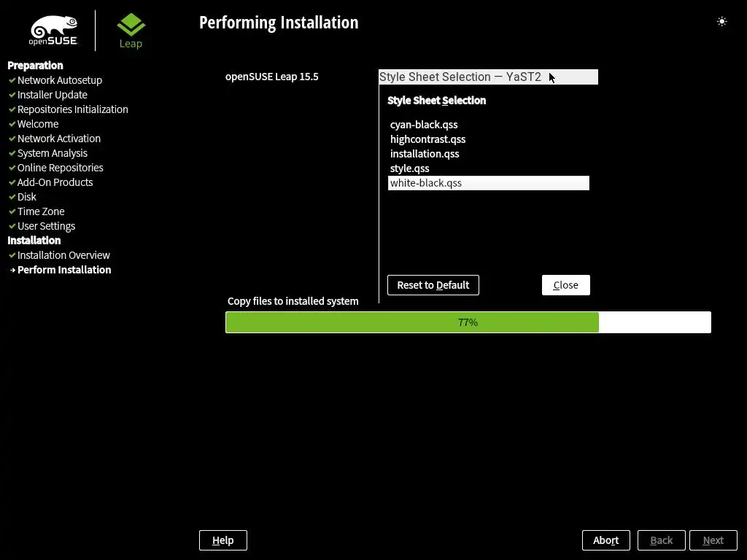Image resolution: width=747 pixels, height=560 pixels.
Task: Click Network Activation step
Action: click(x=58, y=139)
